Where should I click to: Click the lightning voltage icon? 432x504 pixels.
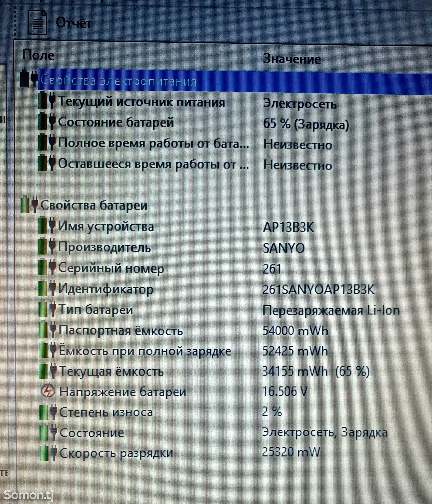pyautogui.click(x=48, y=391)
